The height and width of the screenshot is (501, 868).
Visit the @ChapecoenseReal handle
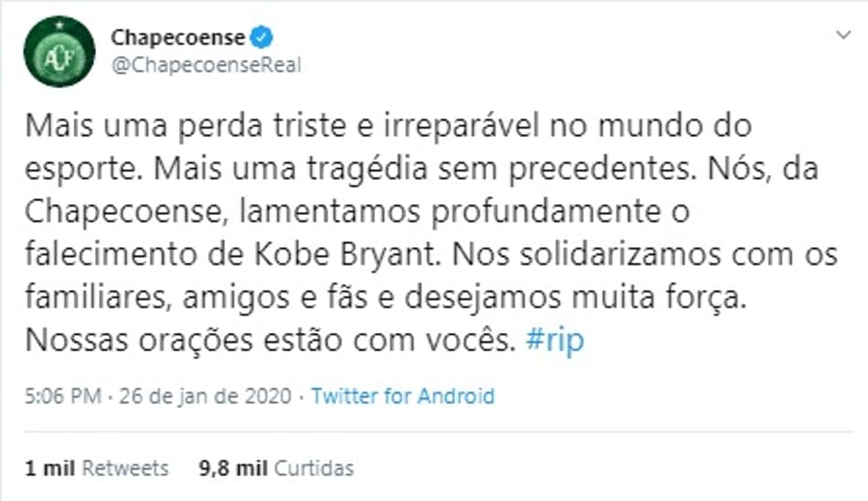[x=206, y=65]
